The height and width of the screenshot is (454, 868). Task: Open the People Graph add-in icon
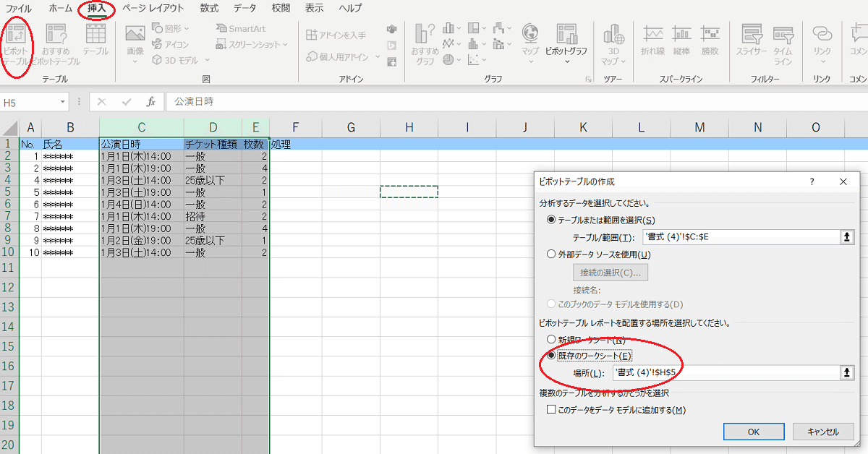point(392,62)
